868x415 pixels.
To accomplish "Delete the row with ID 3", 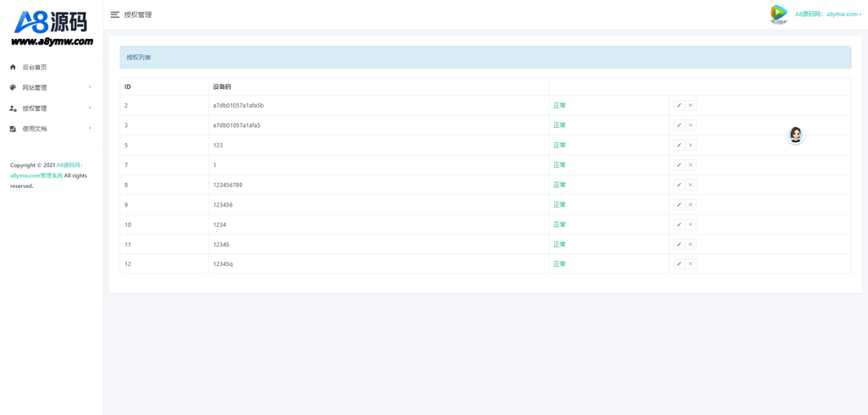I will point(690,125).
